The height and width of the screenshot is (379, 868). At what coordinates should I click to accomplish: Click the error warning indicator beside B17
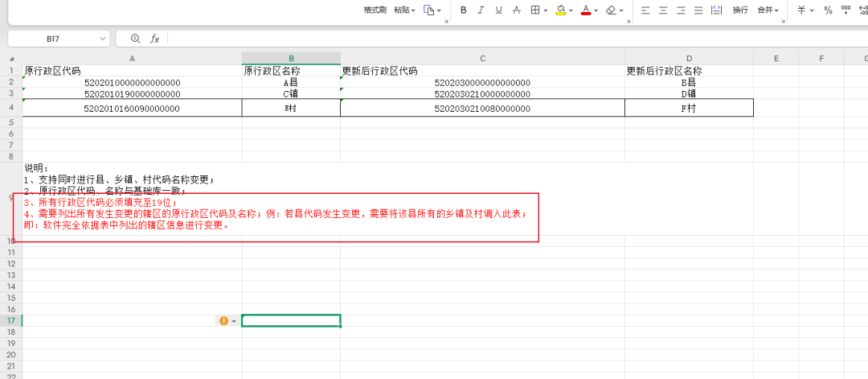(x=223, y=320)
